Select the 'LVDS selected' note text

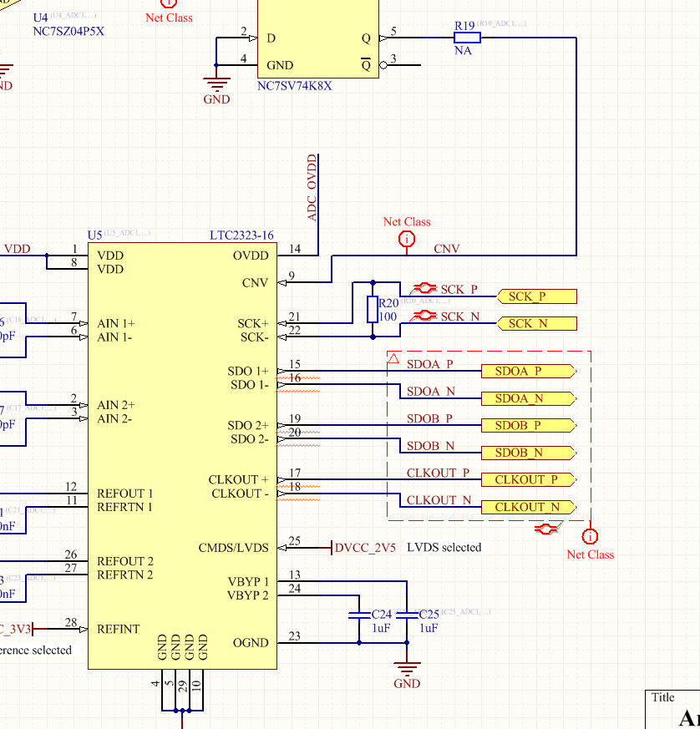tap(444, 547)
